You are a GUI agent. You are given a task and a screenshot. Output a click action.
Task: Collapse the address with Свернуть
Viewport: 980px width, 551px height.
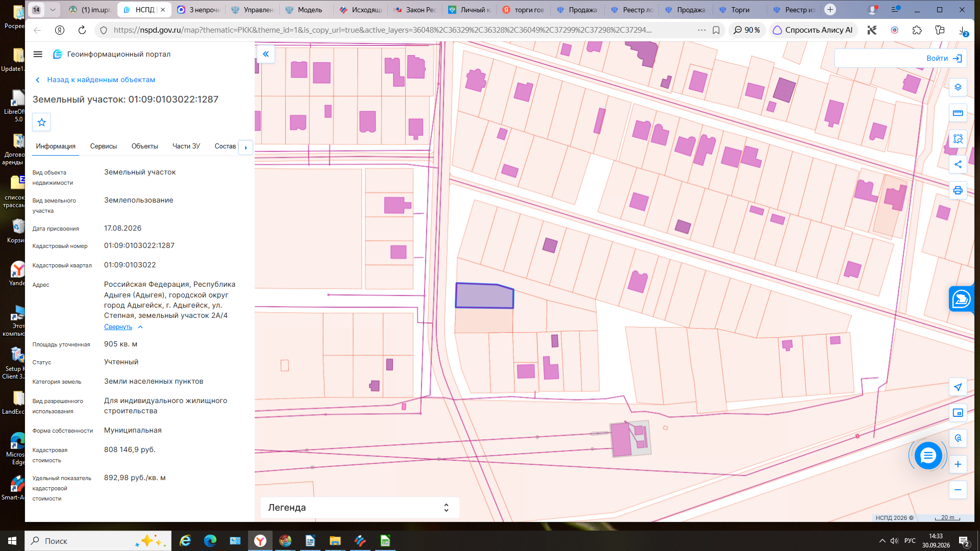tap(118, 327)
